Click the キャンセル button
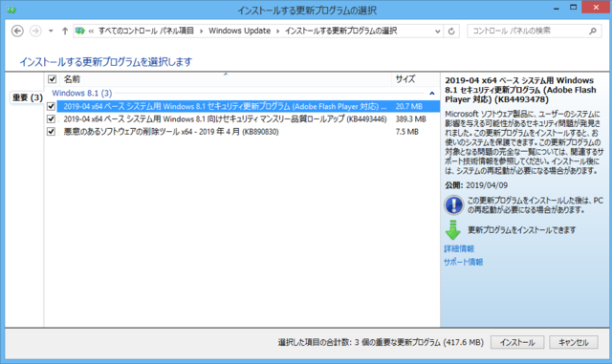Viewport: 612px width, 364px height. [x=574, y=342]
